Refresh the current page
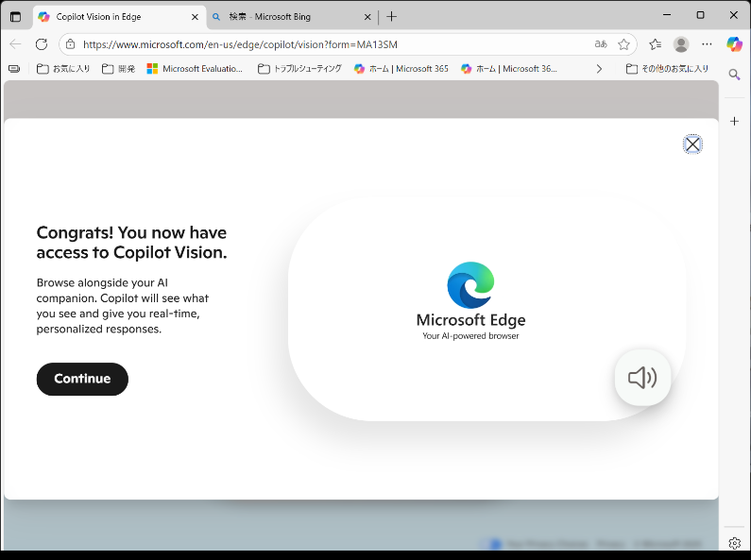Screen dimensions: 751x560 [42, 44]
